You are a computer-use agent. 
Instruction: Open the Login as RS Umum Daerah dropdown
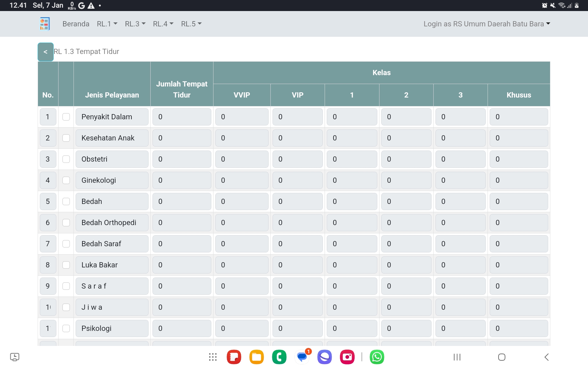(x=487, y=24)
